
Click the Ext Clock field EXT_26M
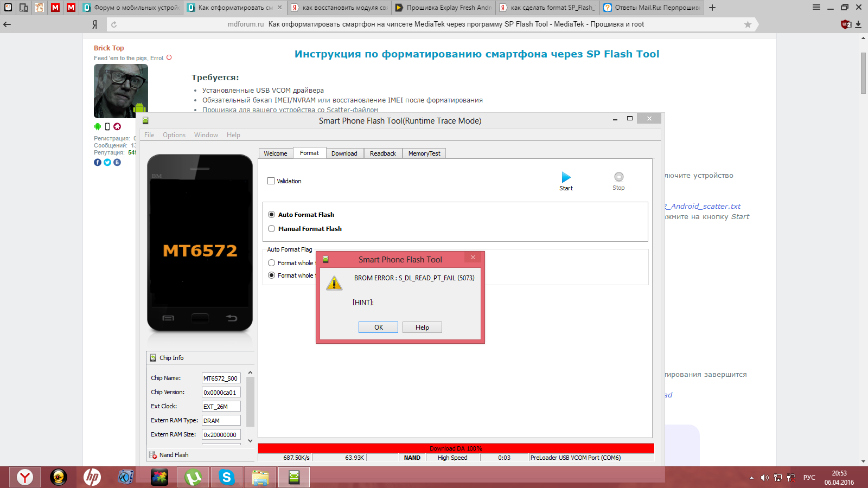point(221,407)
